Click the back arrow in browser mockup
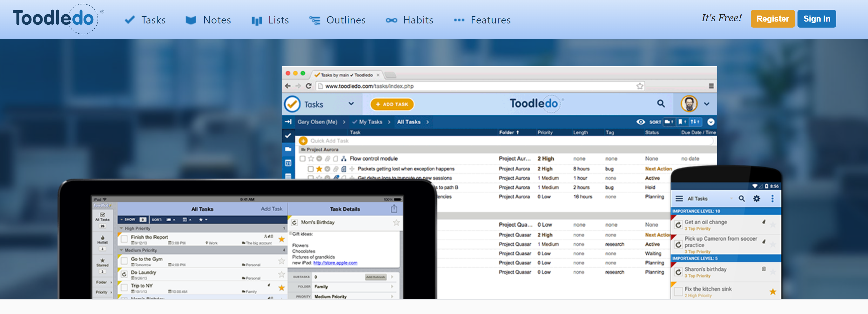 coord(288,86)
